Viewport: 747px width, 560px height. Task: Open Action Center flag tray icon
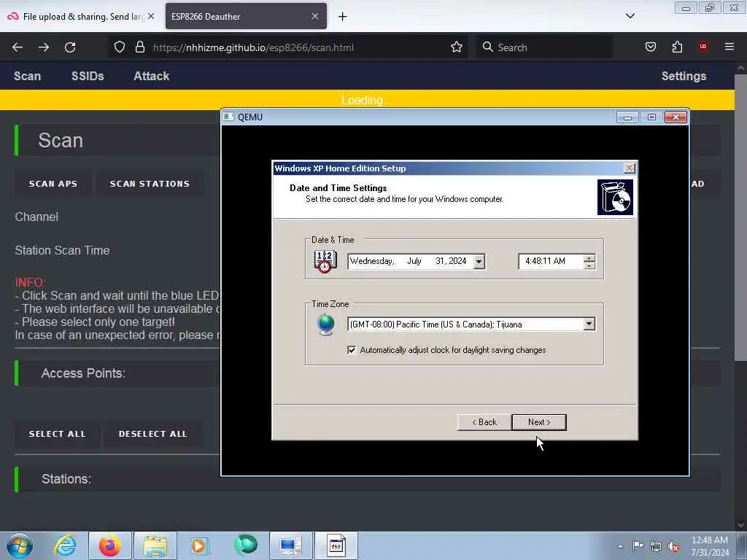point(638,546)
